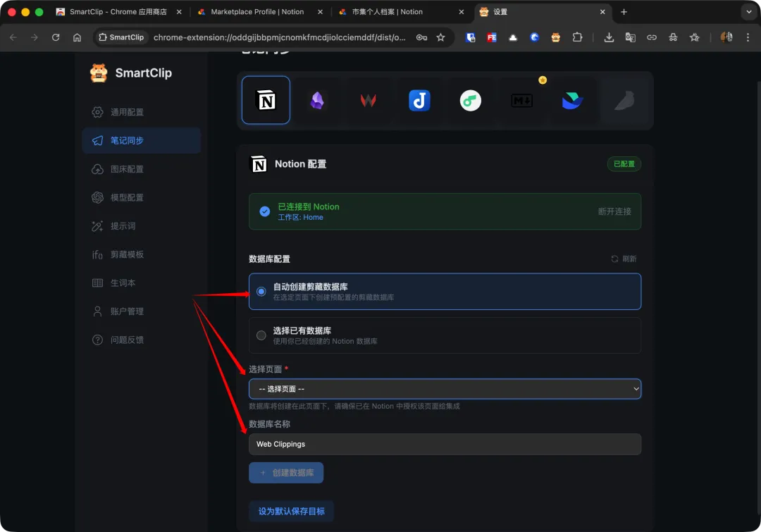The width and height of the screenshot is (761, 532).
Task: Click the link chain toolbar icon
Action: (x=652, y=37)
